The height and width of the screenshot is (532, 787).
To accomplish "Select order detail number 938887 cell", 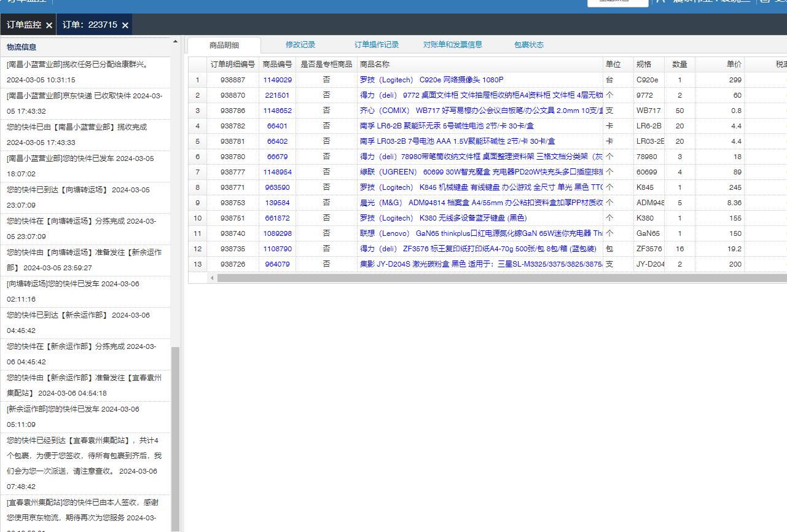I will pyautogui.click(x=233, y=80).
